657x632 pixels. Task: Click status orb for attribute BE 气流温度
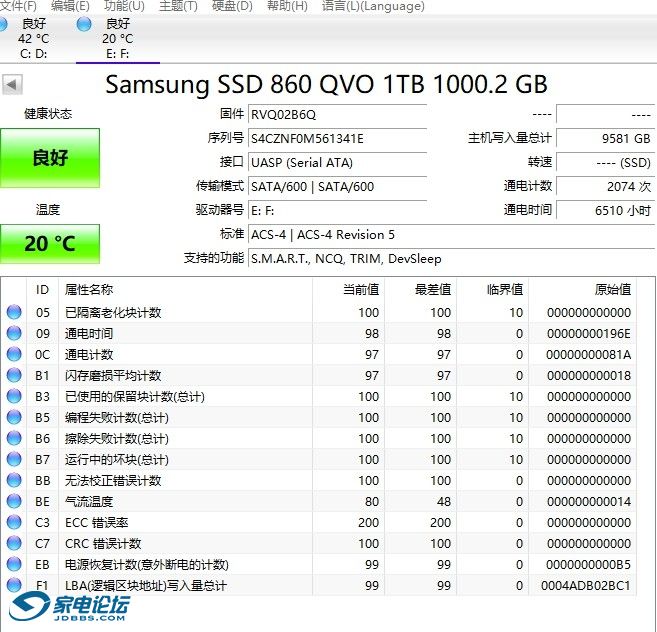click(x=14, y=501)
